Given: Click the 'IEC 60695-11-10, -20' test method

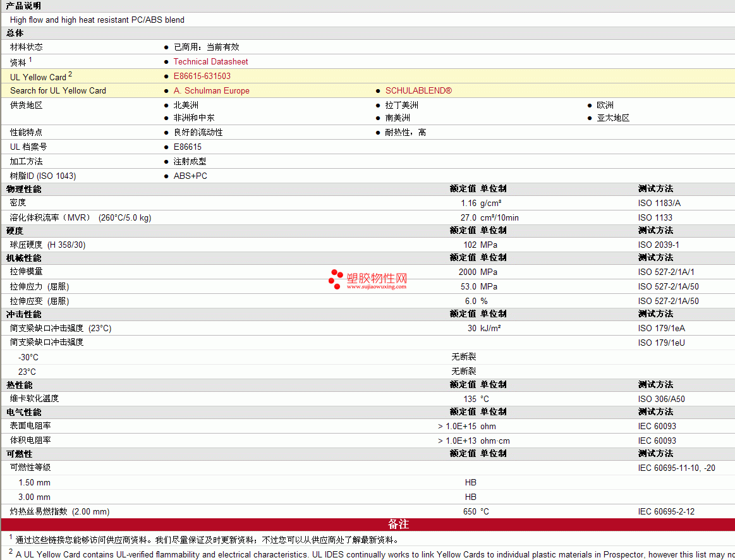Looking at the screenshot, I should point(676,468).
